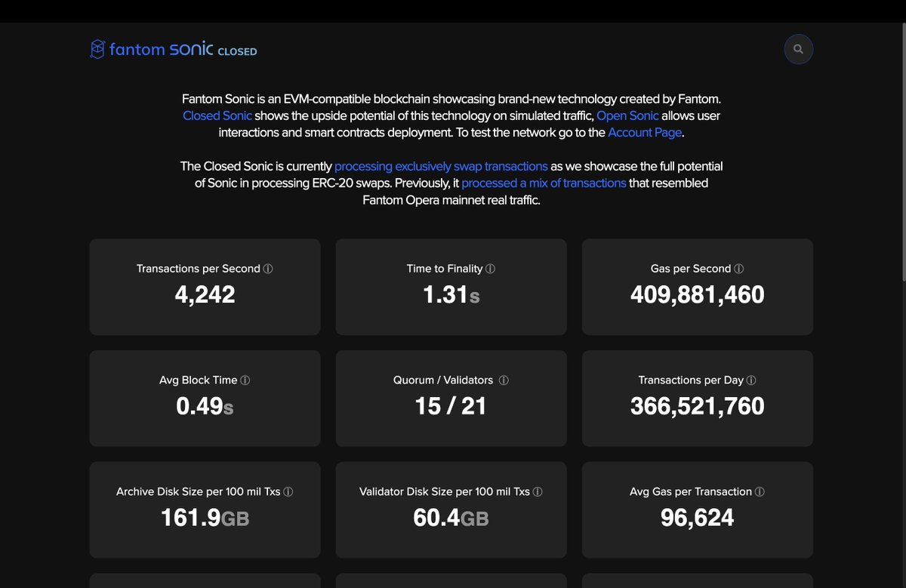Viewport: 906px width, 588px height.
Task: Click the Quorum / Validators label
Action: tap(443, 380)
